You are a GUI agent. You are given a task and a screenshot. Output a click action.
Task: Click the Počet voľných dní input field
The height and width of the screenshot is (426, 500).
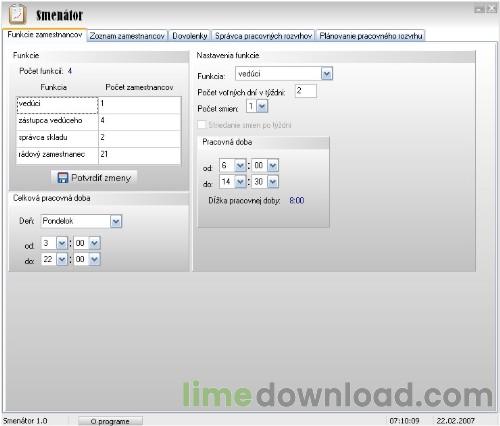[306, 91]
